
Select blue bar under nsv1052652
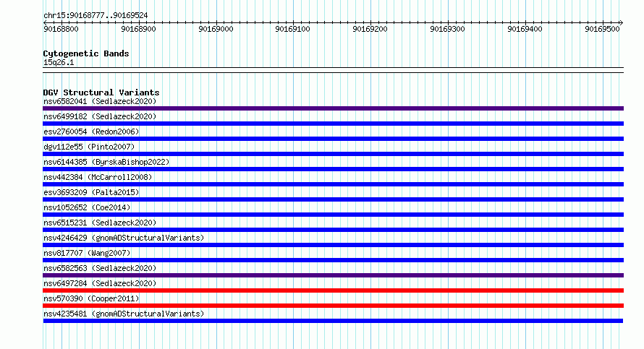[333, 215]
